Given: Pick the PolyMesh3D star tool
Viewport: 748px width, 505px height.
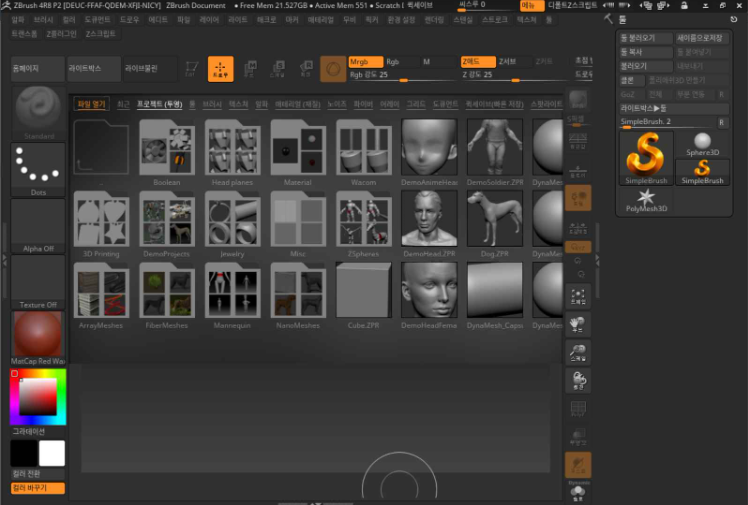Looking at the screenshot, I should click(647, 199).
